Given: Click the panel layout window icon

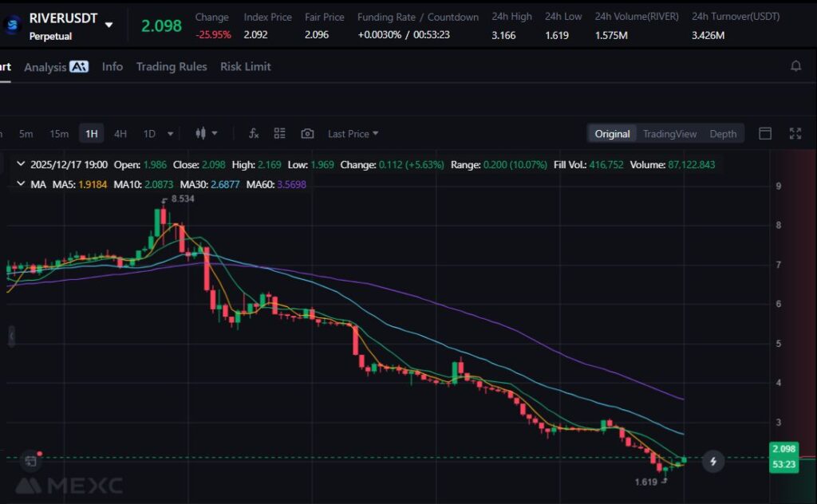Looking at the screenshot, I should (764, 134).
